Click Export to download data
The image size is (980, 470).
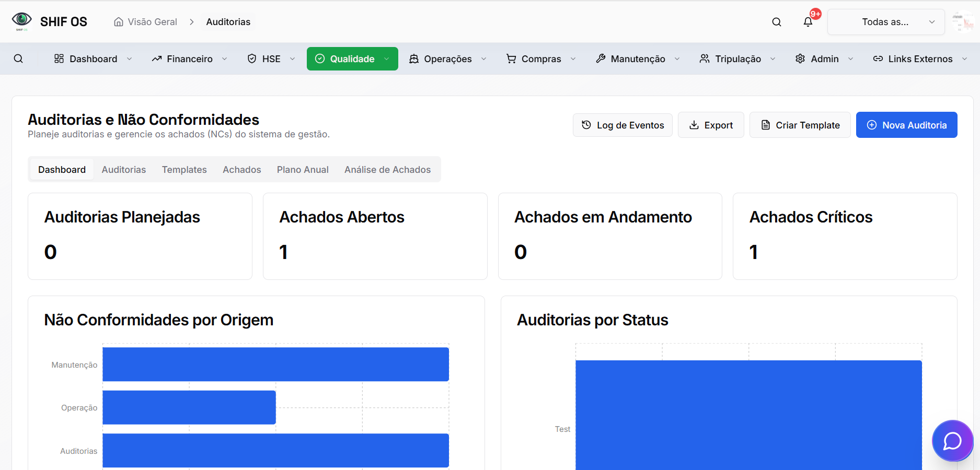[x=711, y=125]
